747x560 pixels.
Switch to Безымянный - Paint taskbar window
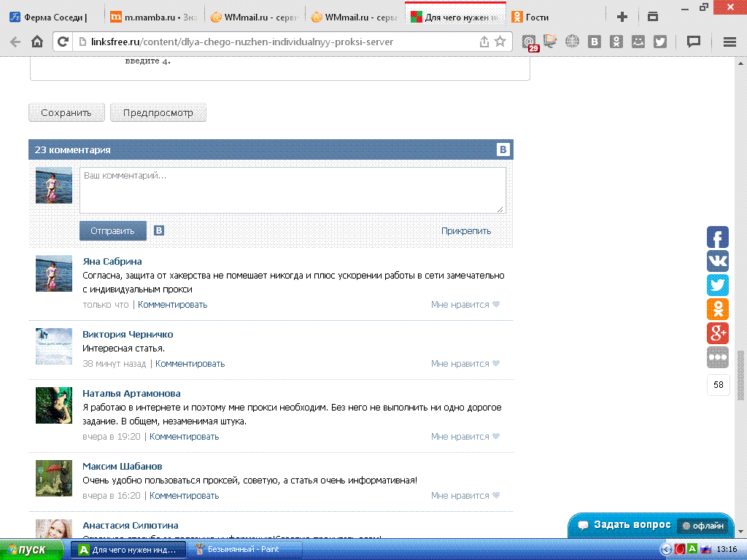point(244,550)
